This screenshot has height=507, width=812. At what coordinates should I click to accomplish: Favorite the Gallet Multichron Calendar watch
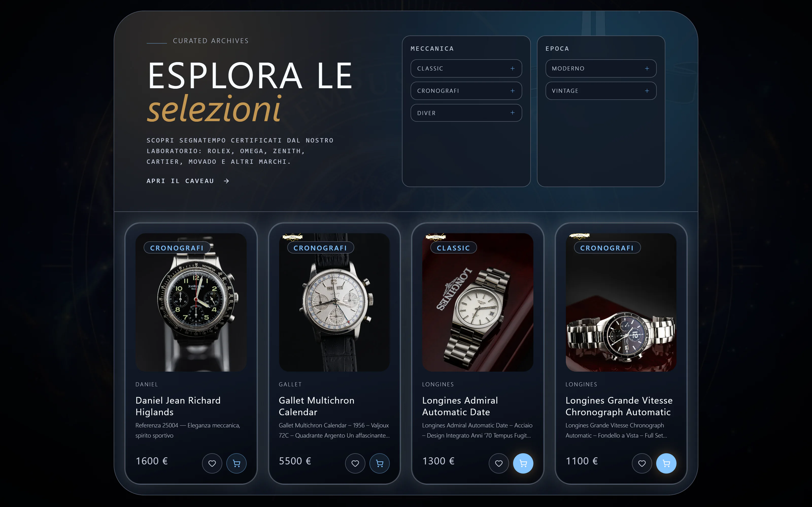(x=355, y=463)
